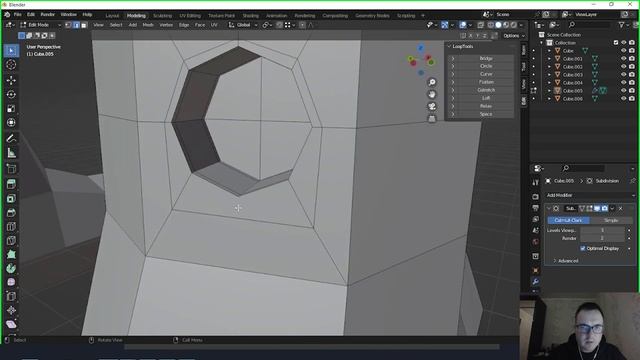
Task: Select the Annotate tool
Action: click(11, 138)
